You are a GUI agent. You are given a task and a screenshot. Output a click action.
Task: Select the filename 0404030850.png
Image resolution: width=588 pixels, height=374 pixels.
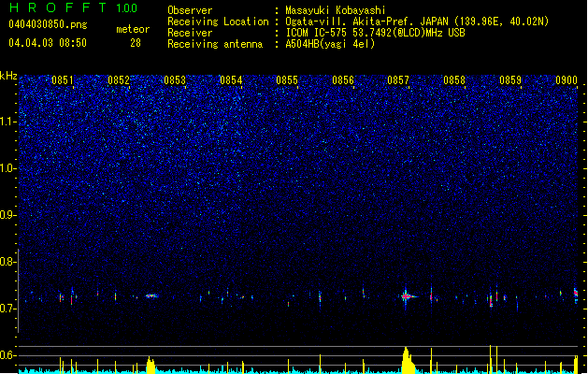[x=48, y=25]
